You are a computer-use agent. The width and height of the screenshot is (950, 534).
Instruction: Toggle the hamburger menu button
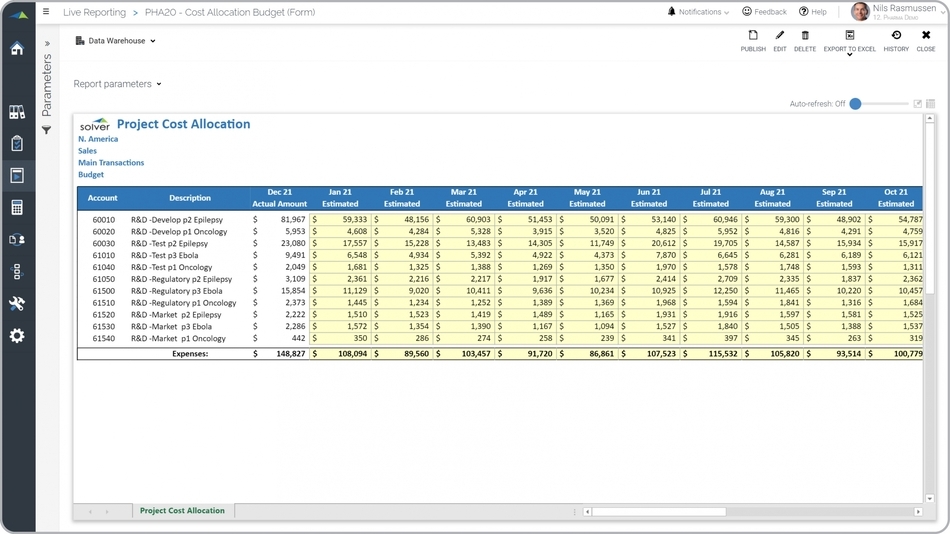46,12
